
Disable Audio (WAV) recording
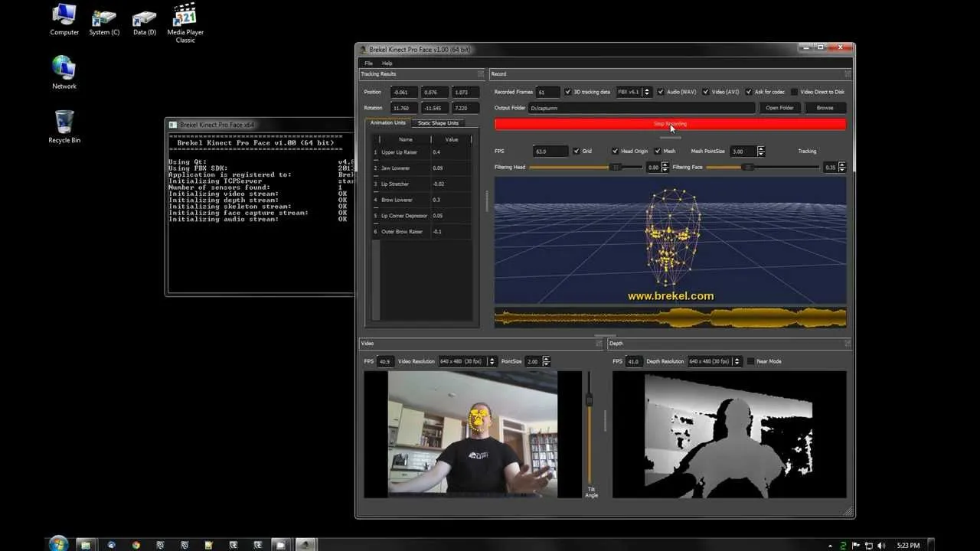(661, 92)
